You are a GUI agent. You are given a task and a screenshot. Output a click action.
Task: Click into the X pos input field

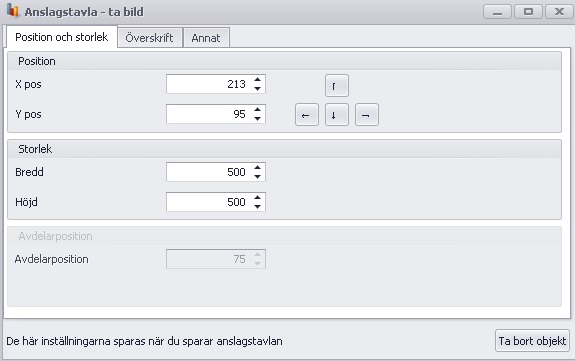tap(209, 84)
